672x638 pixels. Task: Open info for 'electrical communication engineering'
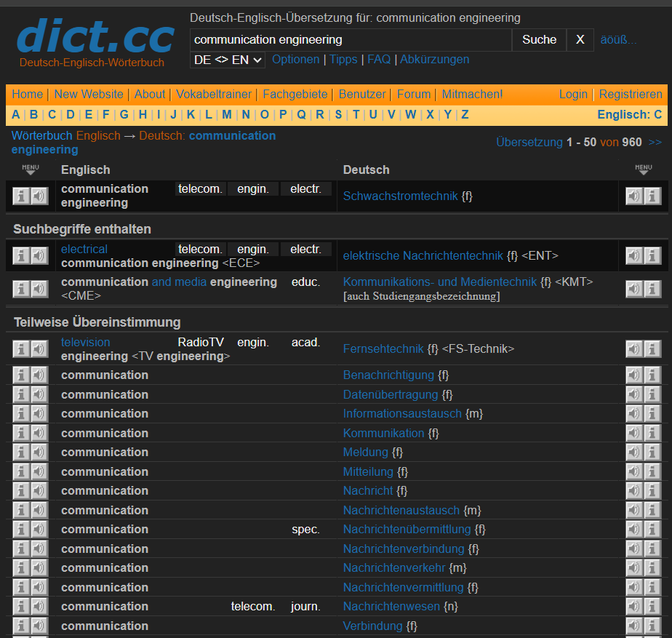pyautogui.click(x=21, y=255)
